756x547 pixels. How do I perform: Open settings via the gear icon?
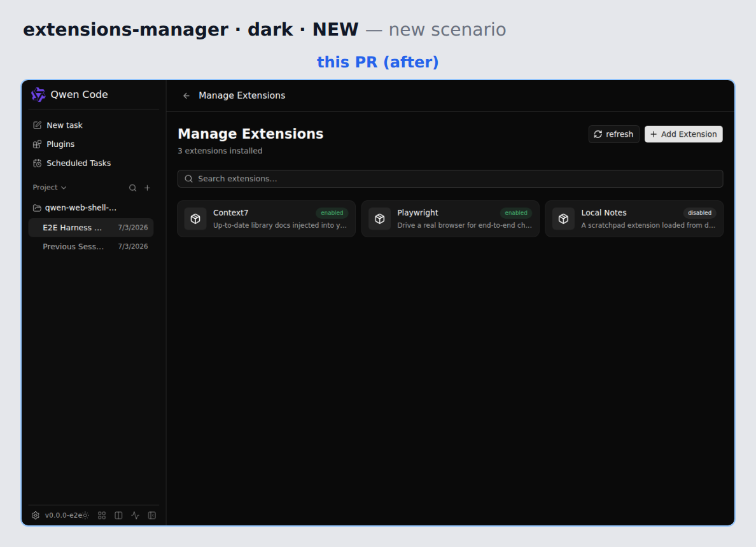pyautogui.click(x=36, y=515)
